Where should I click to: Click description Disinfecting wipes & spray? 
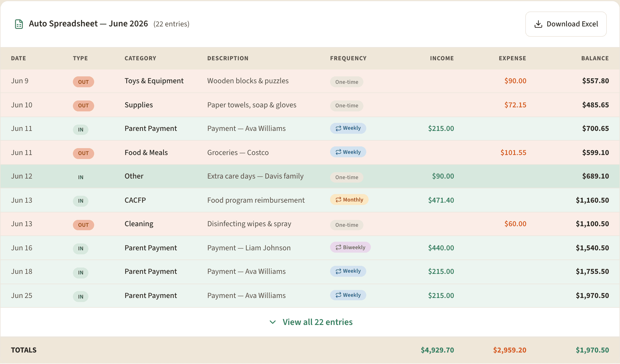tap(249, 224)
